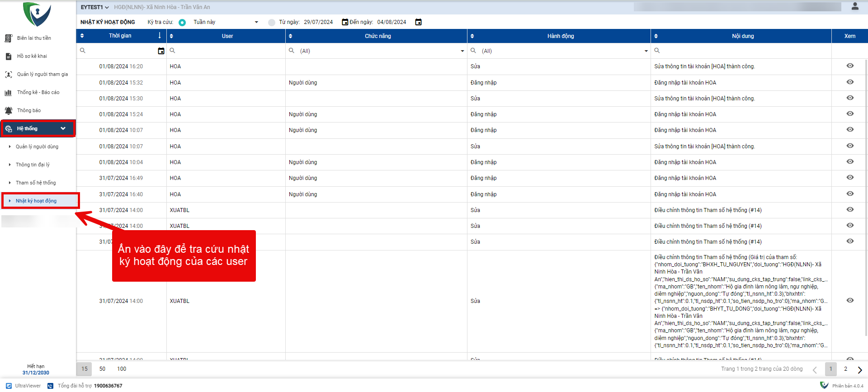The height and width of the screenshot is (392, 868).
Task: Expand the Hành động filter dropdown
Action: [x=646, y=51]
